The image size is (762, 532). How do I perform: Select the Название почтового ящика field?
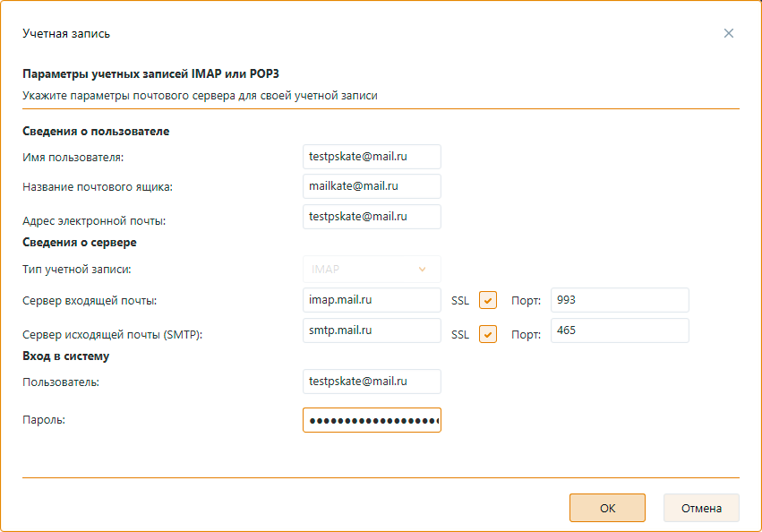pos(372,186)
